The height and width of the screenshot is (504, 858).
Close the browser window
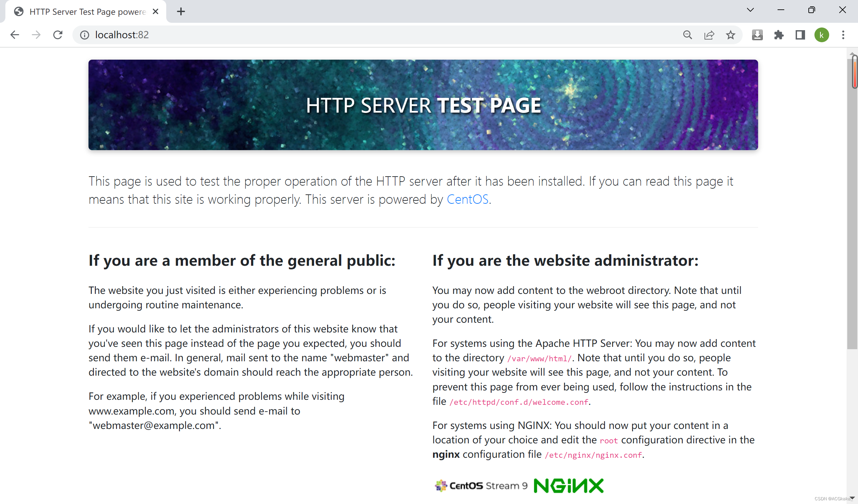point(842,10)
